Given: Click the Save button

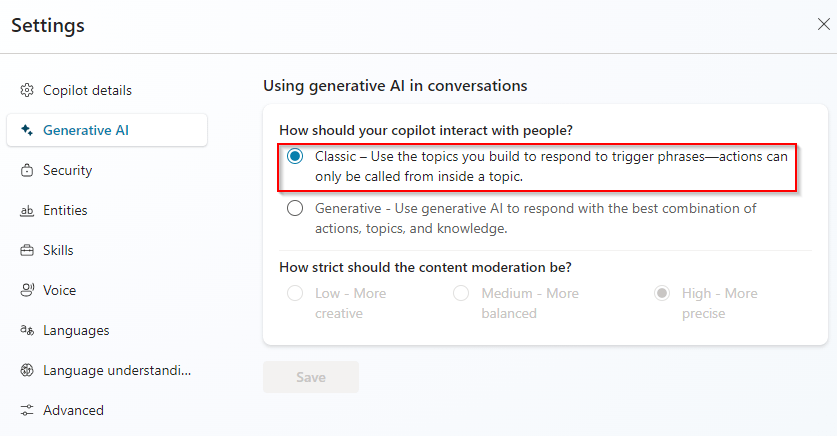Looking at the screenshot, I should (x=311, y=377).
